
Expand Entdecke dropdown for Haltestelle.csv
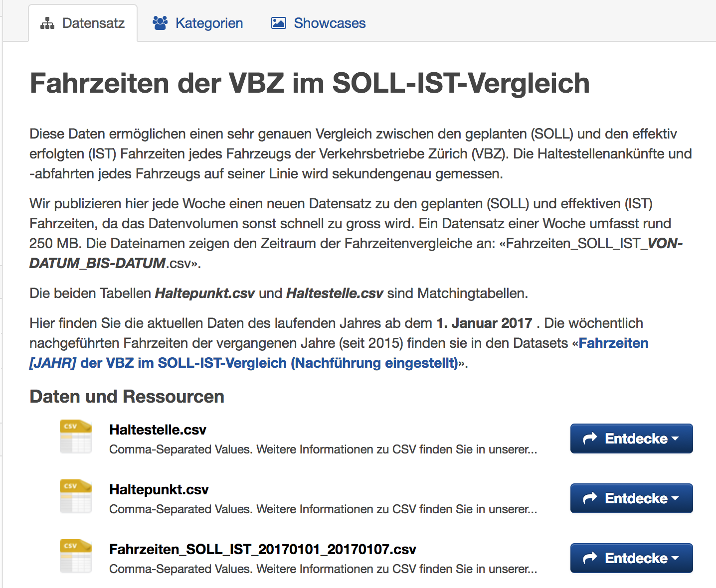(x=632, y=439)
